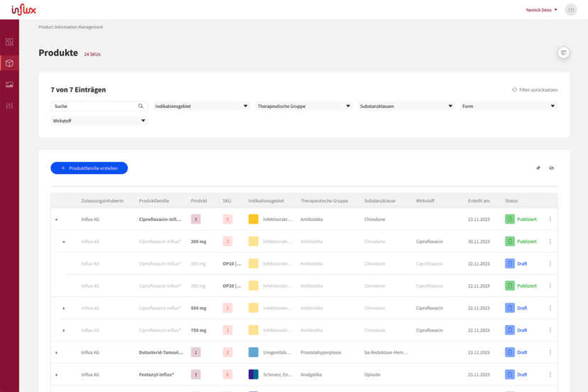Open the Yannick Deiss user menu

[541, 10]
